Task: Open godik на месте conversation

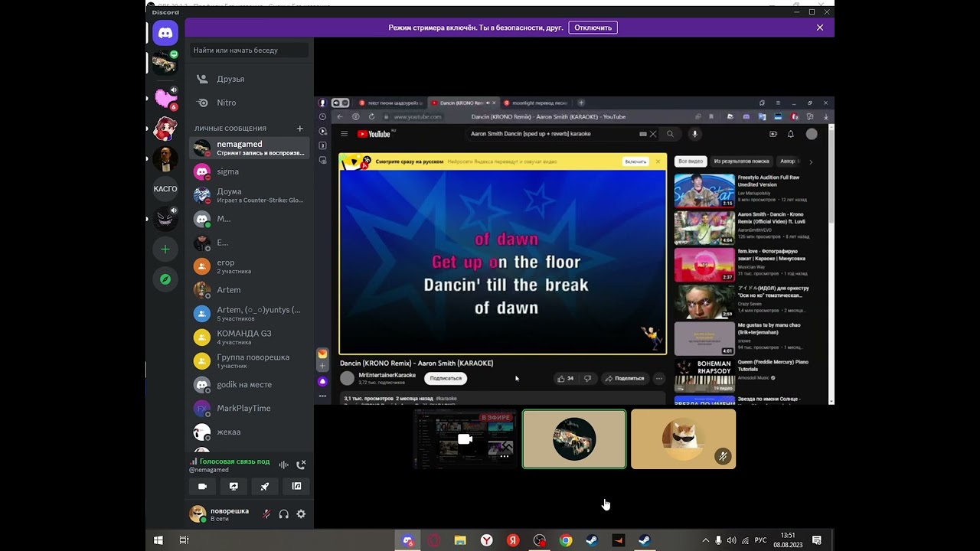Action: 250,385
